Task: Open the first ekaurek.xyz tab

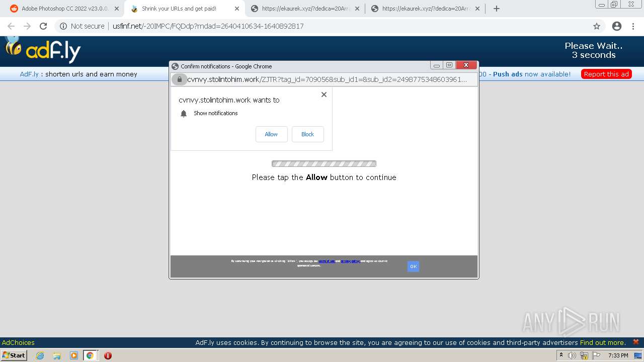Action: click(304, 9)
